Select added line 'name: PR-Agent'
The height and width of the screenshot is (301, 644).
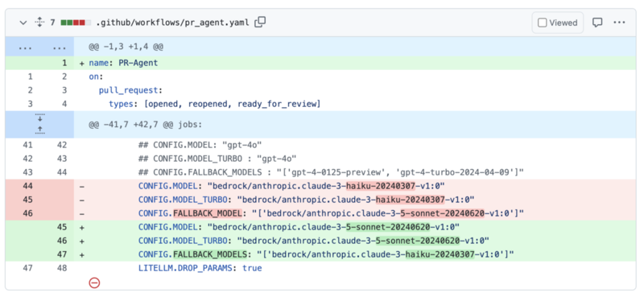pyautogui.click(x=123, y=64)
